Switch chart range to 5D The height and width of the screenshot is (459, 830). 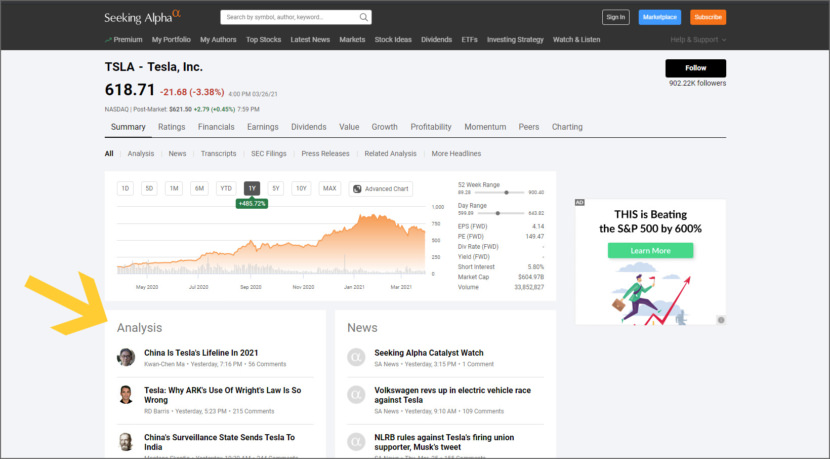coord(149,188)
